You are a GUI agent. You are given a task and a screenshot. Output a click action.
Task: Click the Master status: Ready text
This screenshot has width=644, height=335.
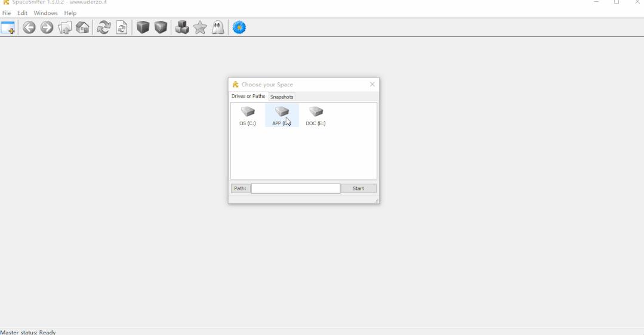(x=28, y=332)
